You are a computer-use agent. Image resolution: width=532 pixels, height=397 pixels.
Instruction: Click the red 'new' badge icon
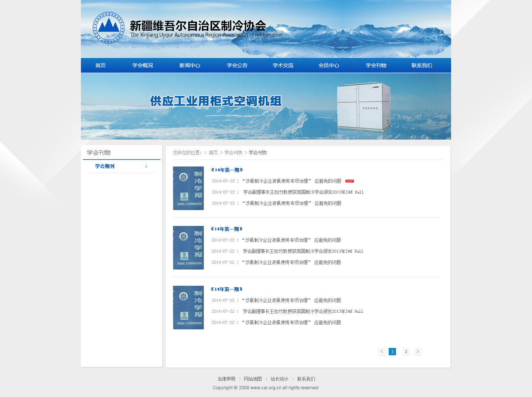tap(349, 181)
